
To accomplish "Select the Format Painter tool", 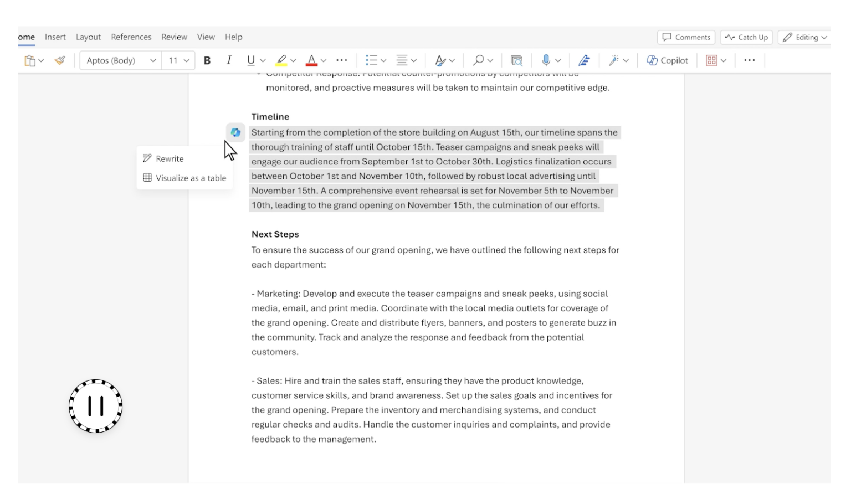I will click(60, 60).
